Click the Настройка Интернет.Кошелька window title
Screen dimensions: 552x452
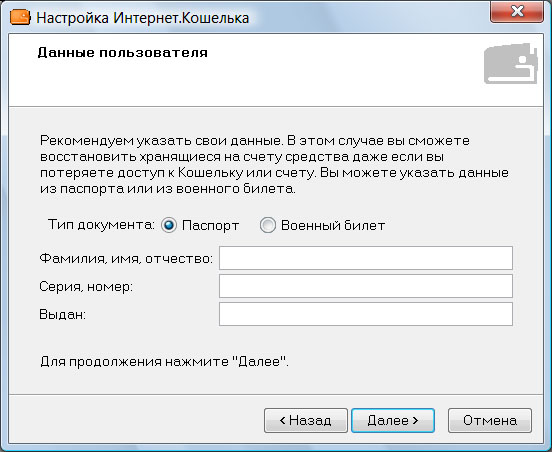point(143,18)
